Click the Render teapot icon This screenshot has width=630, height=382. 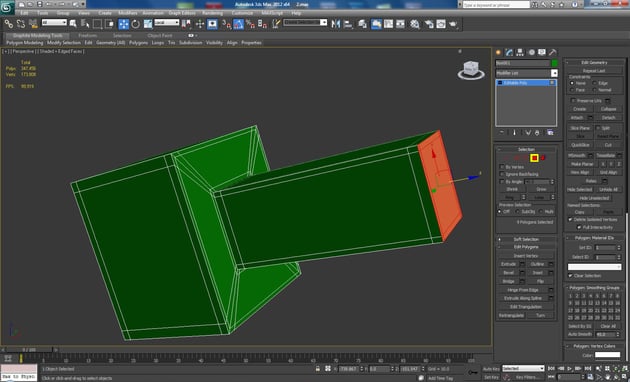453,24
